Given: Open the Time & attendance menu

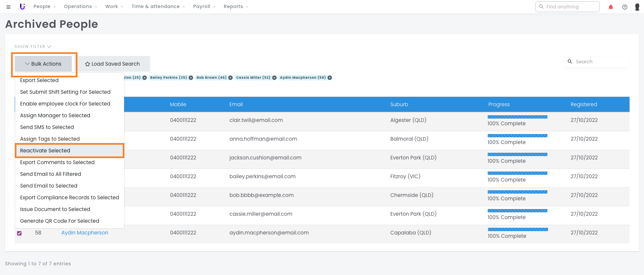Looking at the screenshot, I should point(158,7).
